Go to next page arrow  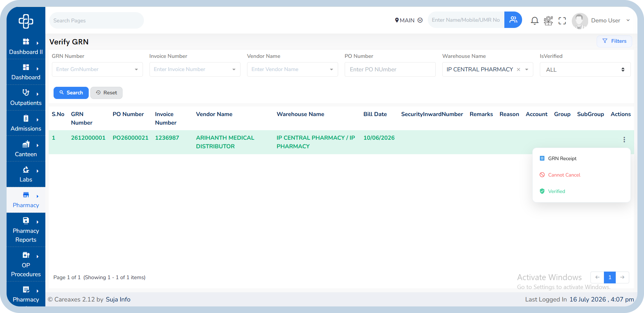[622, 277]
